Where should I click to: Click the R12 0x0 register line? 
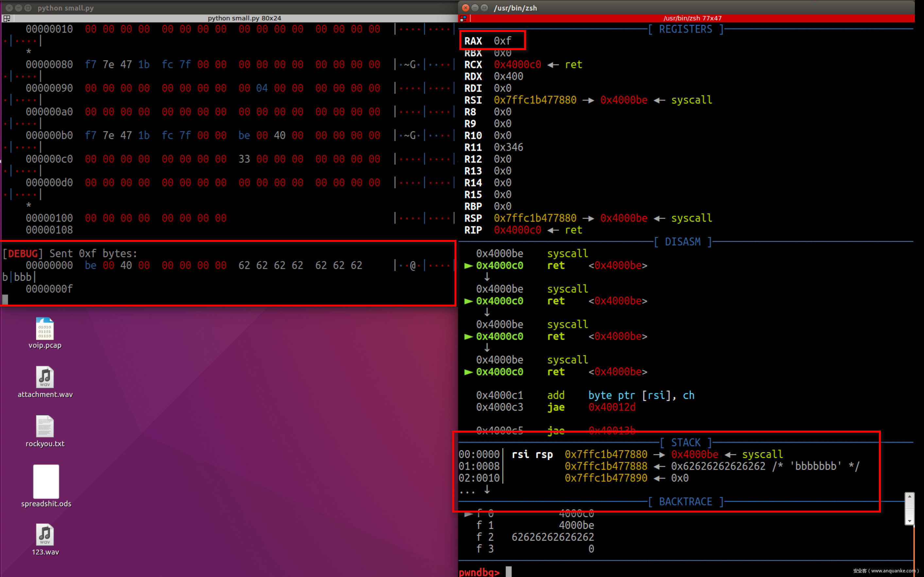(x=488, y=159)
